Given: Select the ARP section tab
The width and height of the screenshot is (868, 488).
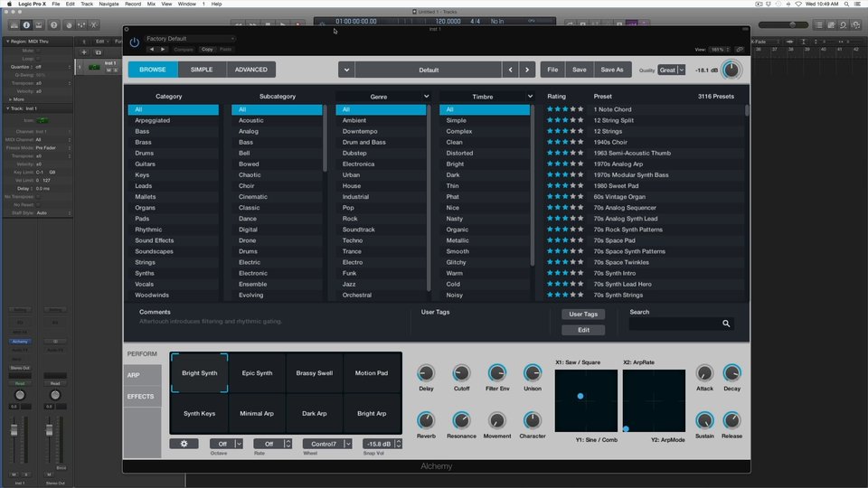Looking at the screenshot, I should tap(142, 375).
